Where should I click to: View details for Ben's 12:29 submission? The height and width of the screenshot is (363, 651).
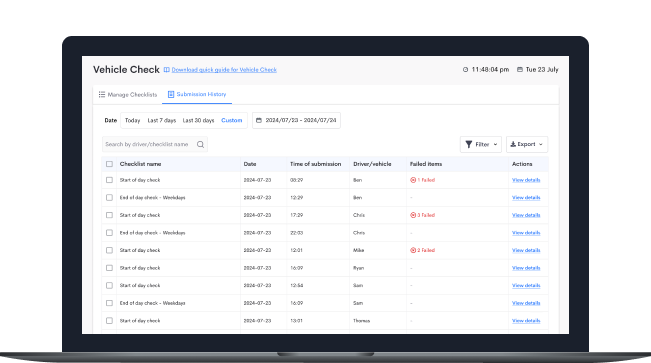(x=526, y=198)
